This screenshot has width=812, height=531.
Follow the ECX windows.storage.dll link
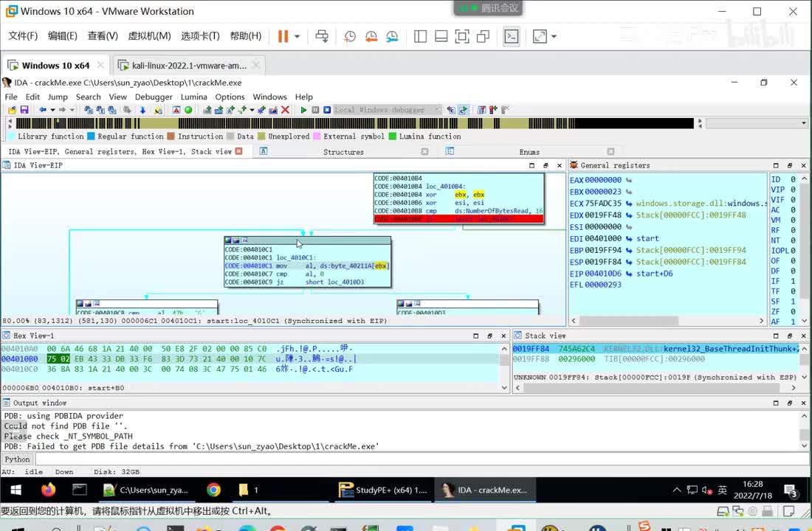coord(701,204)
